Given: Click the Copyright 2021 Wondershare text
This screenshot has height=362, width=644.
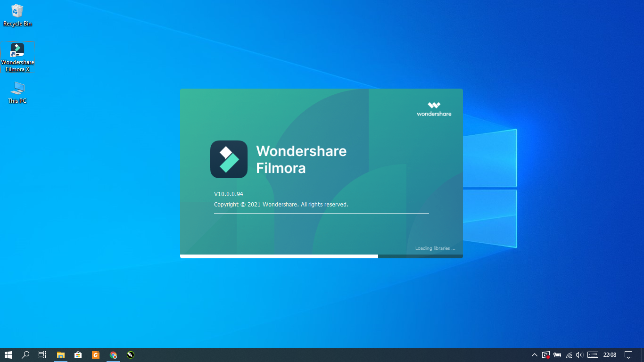Looking at the screenshot, I should click(281, 205).
